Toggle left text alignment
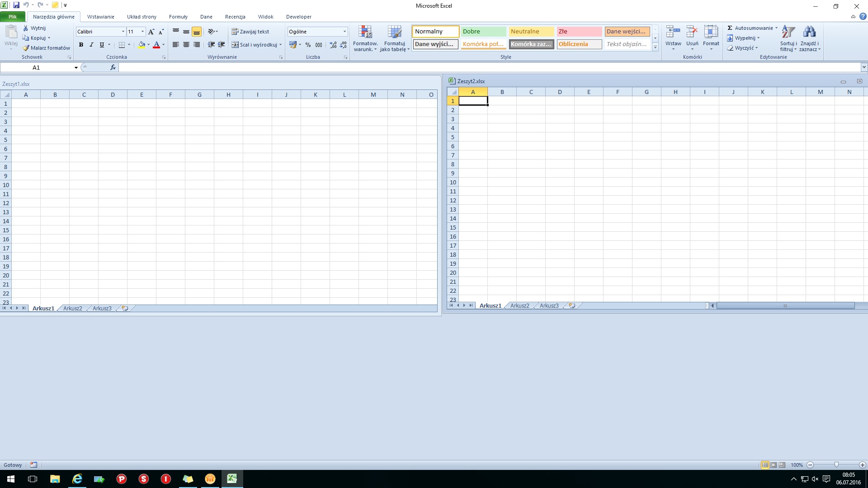 (x=176, y=45)
